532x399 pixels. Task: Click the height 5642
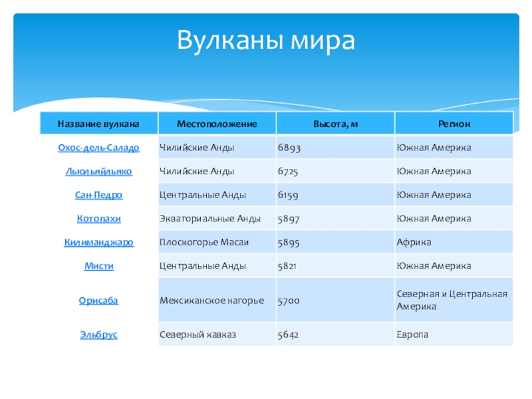pyautogui.click(x=288, y=335)
